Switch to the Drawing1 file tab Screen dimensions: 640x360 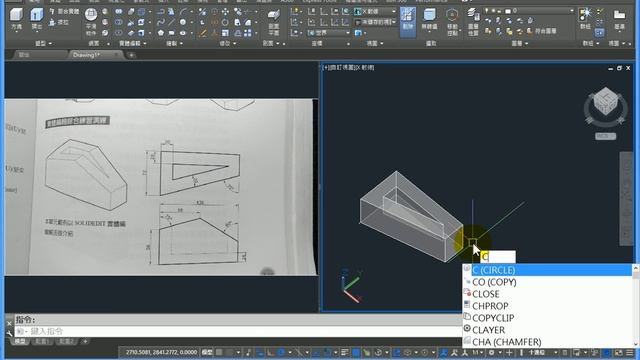[x=94, y=55]
